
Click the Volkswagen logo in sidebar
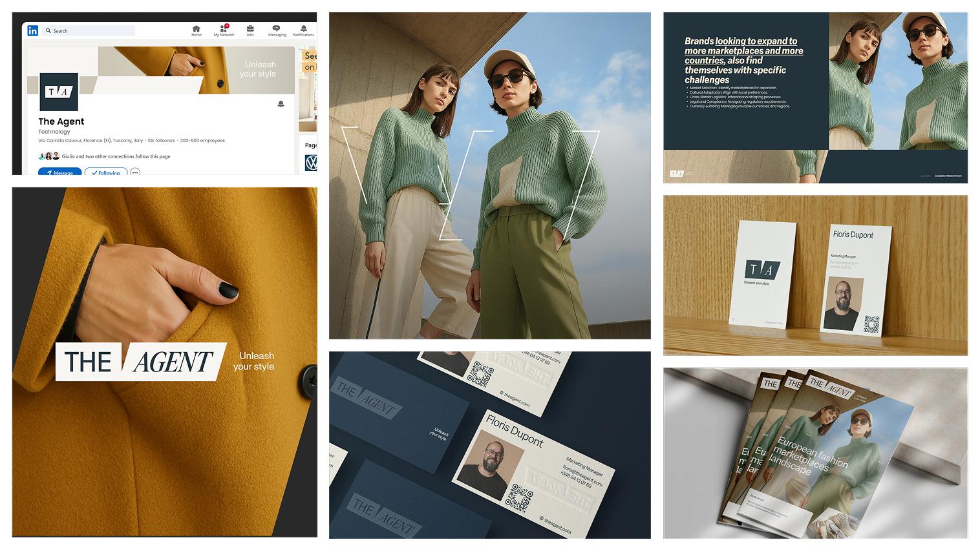(x=310, y=163)
